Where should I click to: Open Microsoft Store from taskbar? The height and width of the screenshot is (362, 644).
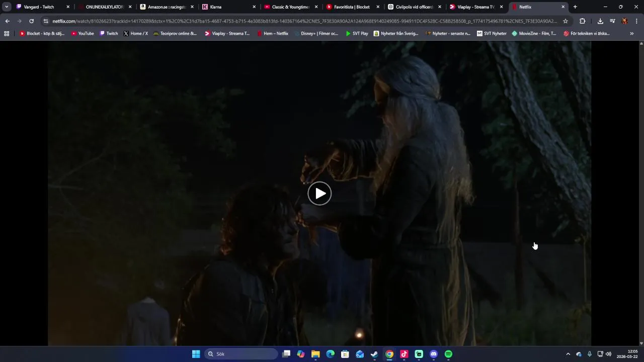pos(345,354)
